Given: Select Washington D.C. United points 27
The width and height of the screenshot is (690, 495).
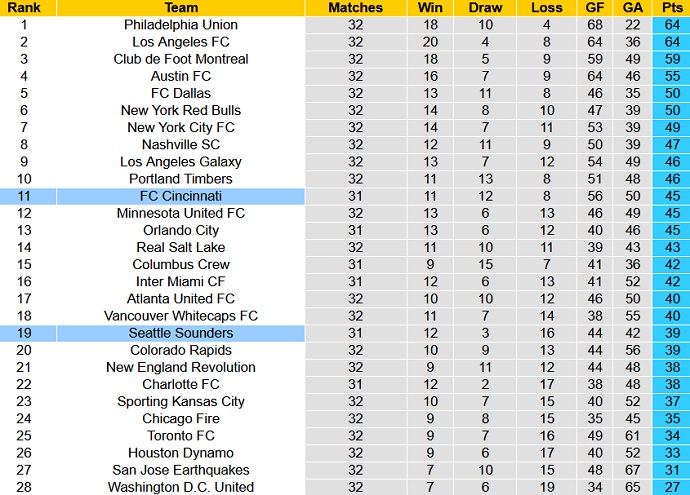Looking at the screenshot, I should tap(672, 487).
